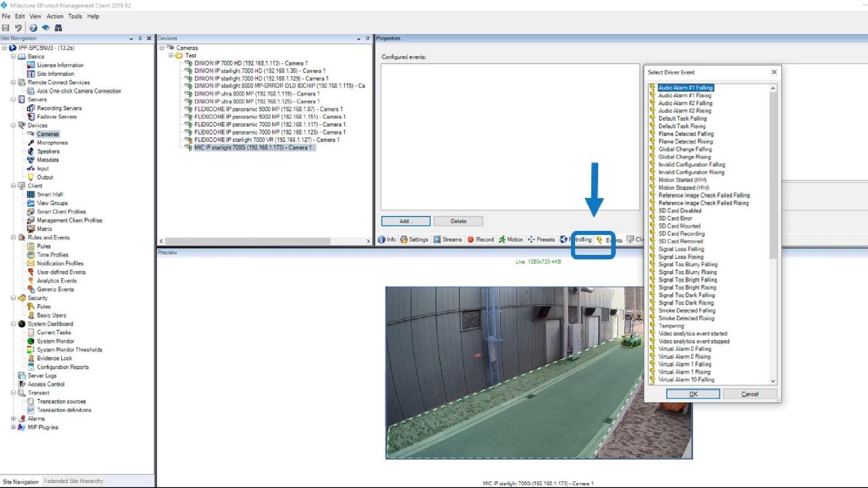The width and height of the screenshot is (868, 488).
Task: Close the Site Navigation pane
Action: (x=149, y=38)
